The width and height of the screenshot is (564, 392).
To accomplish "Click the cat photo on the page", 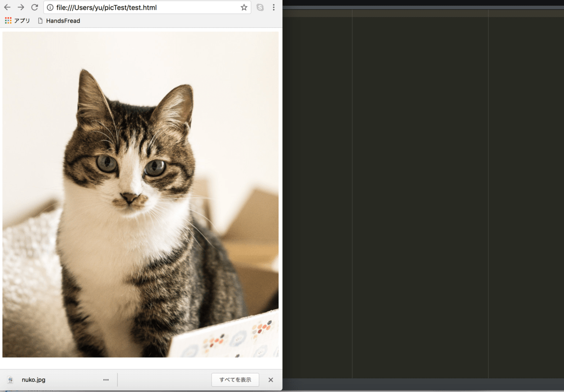I will tap(141, 195).
